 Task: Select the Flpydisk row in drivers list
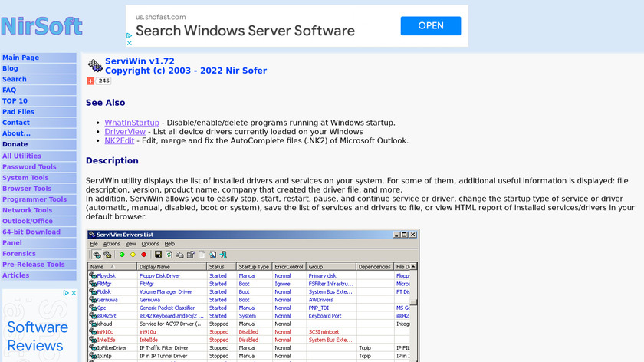[107, 275]
